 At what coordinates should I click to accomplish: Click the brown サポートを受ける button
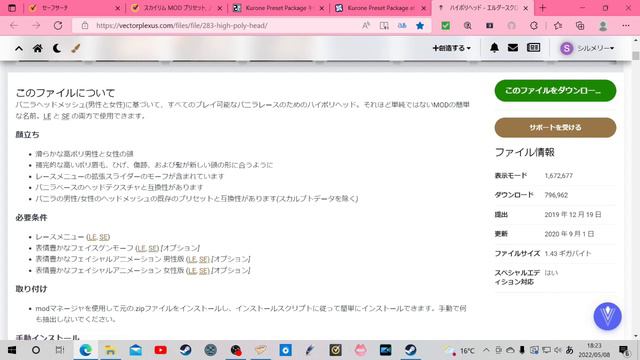coord(555,127)
